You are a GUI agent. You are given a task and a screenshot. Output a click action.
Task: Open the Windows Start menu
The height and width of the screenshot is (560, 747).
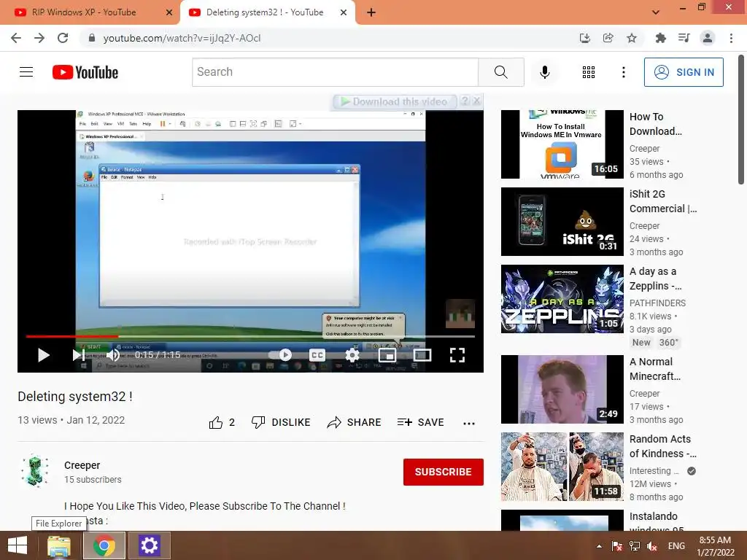(x=18, y=545)
